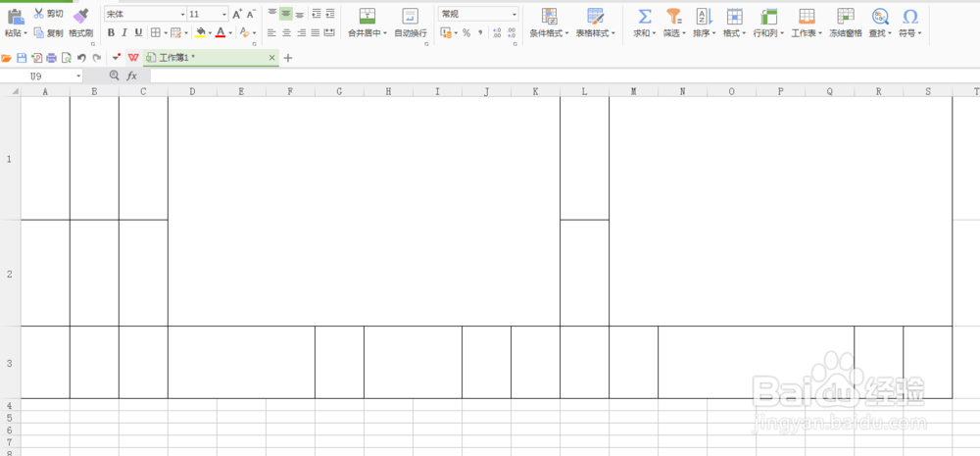Align cell content to the top
The width and height of the screenshot is (980, 456).
click(x=271, y=13)
